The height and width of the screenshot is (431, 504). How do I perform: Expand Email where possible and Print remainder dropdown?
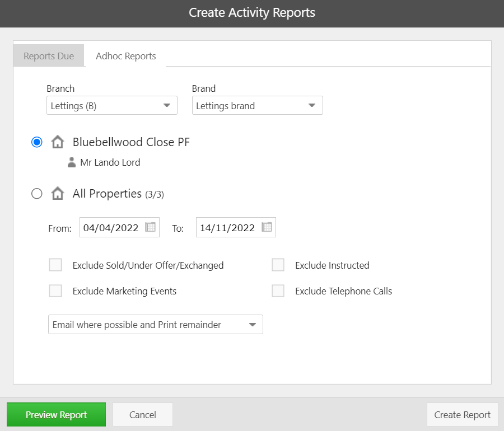click(156, 325)
